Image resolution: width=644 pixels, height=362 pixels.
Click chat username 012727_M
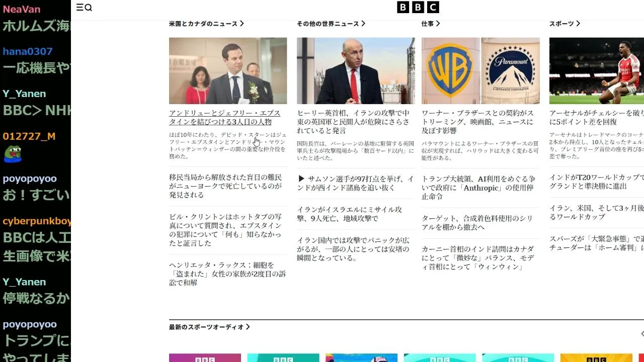(x=29, y=136)
